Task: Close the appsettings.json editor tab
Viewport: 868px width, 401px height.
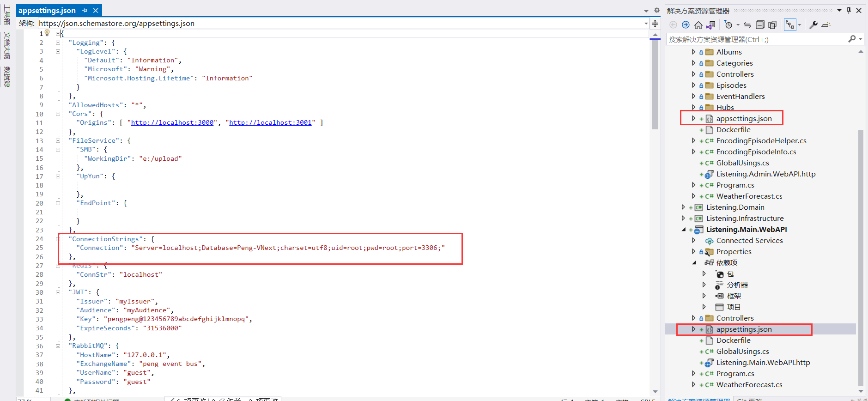Action: pos(96,10)
